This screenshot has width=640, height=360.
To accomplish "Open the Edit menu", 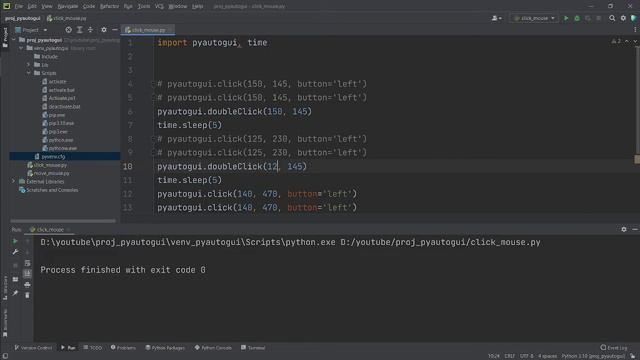I will [32, 6].
